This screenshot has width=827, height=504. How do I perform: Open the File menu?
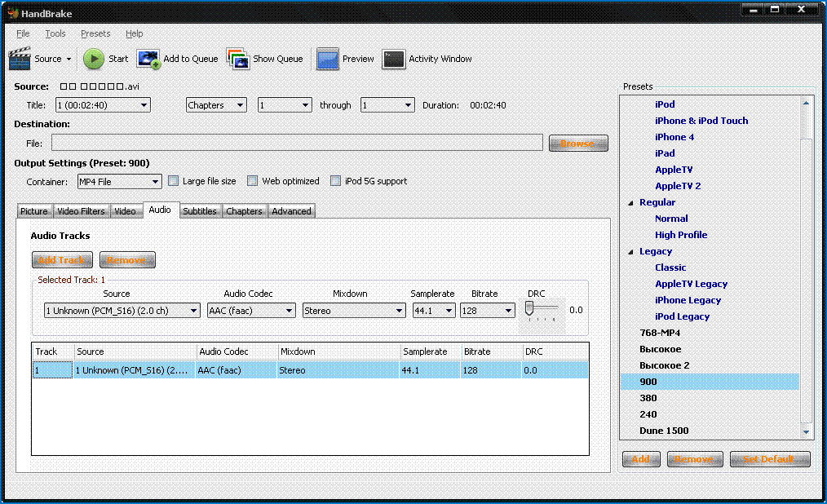click(x=23, y=33)
